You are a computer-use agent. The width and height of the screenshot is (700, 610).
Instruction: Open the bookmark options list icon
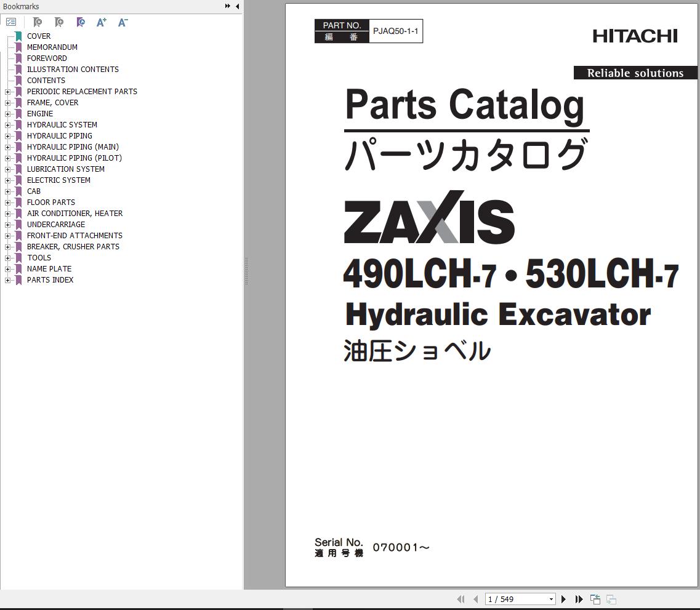click(11, 22)
